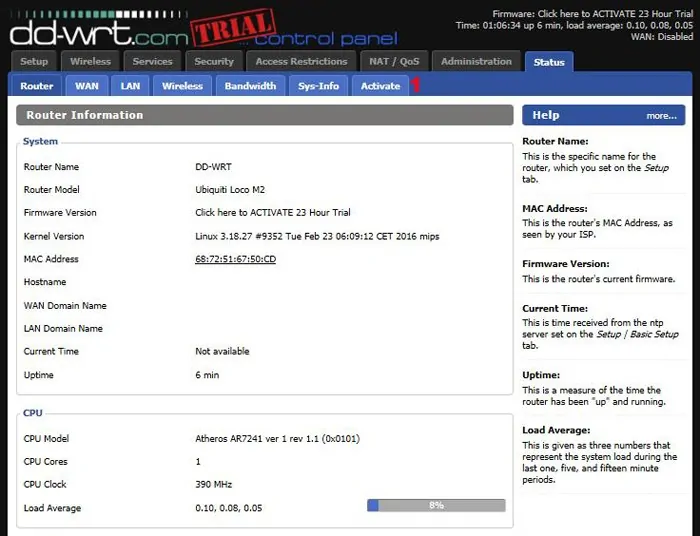Click the Help panel header
This screenshot has width=700, height=536.
tap(604, 115)
